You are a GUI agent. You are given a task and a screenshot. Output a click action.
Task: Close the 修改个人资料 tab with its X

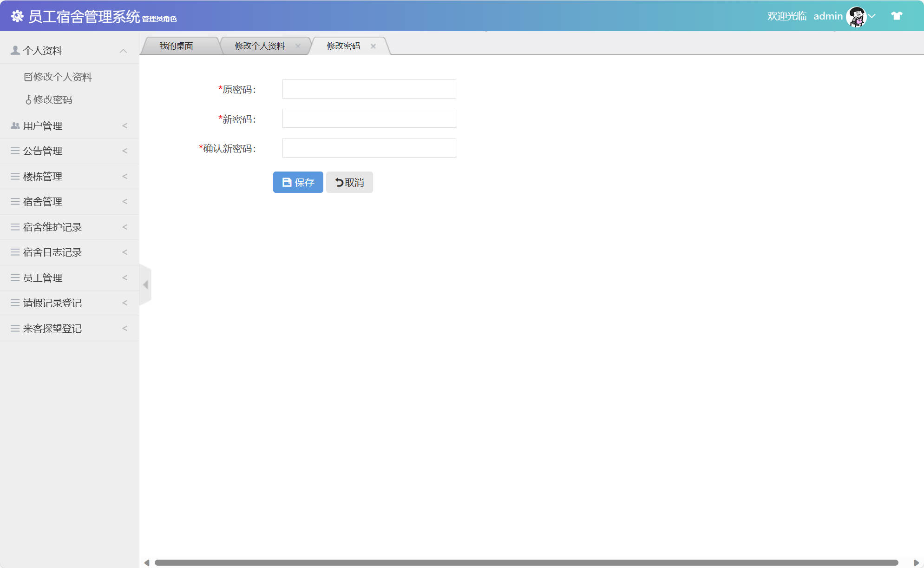tap(298, 46)
